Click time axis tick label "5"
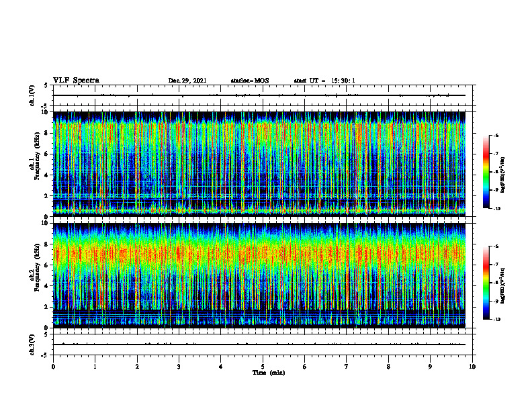Viewport: 532px width, 411px height. pos(263,367)
